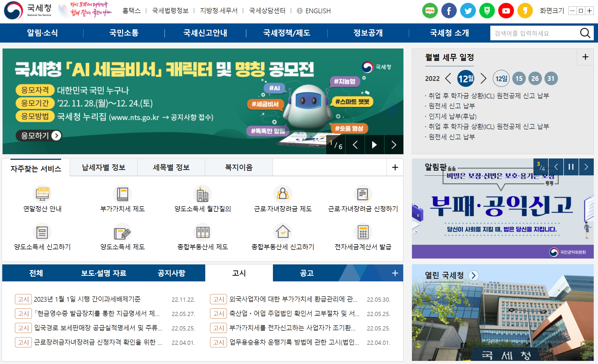The width and height of the screenshot is (598, 364).
Task: Select day 15 in monthly tax schedule
Action: pyautogui.click(x=519, y=78)
